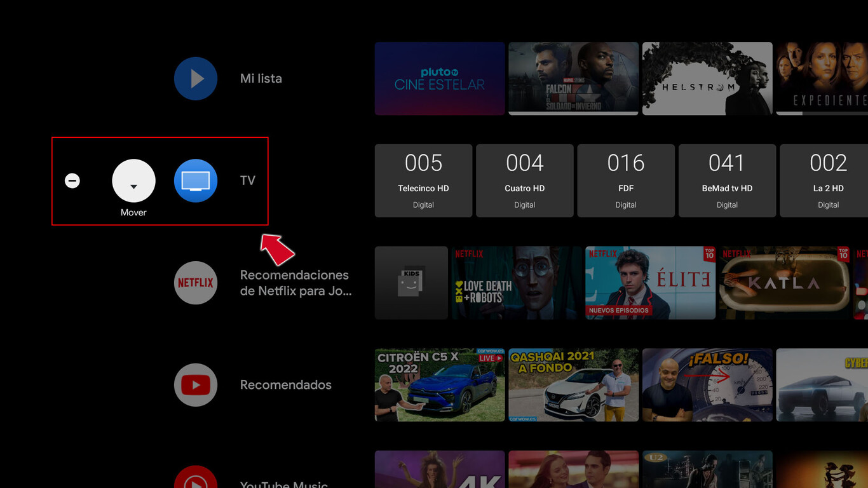The image size is (868, 488).
Task: Open the blue TV channel icon
Action: [x=196, y=180]
